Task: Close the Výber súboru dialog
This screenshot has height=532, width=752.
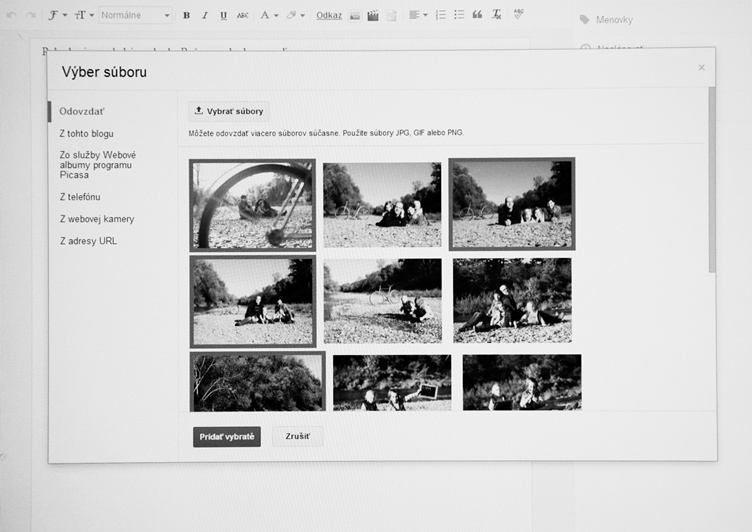Action: [x=701, y=68]
